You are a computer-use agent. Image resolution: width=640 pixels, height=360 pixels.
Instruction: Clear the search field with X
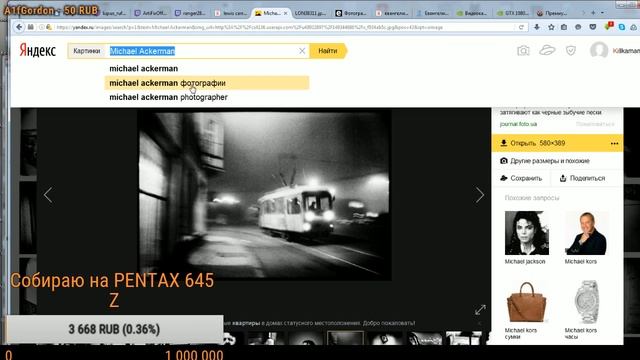click(302, 51)
